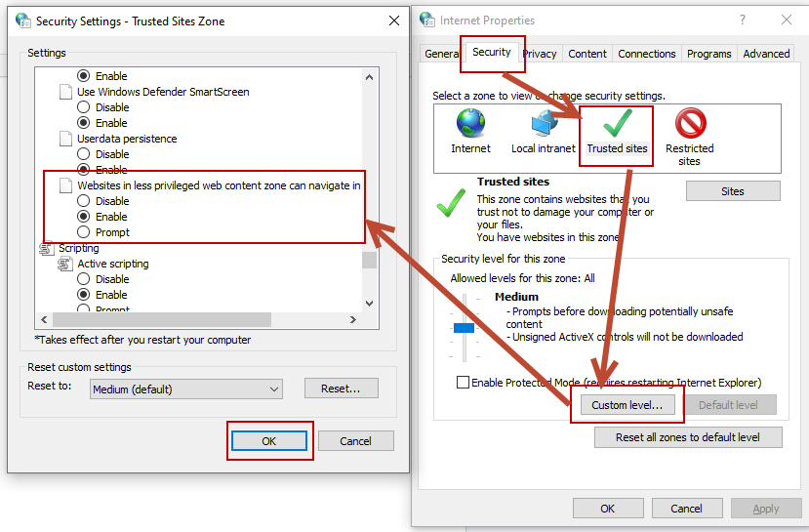Click the Custom level button
Screen dimensions: 809x532
[627, 405]
